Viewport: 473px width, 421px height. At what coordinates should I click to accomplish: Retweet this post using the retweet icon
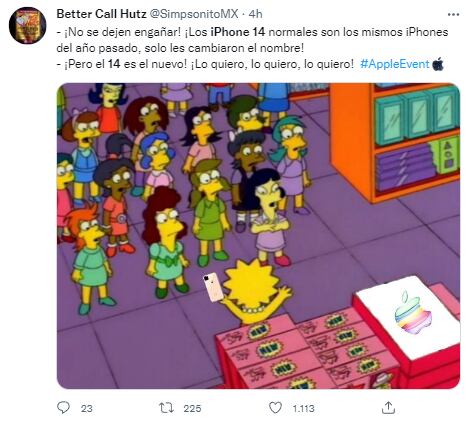(x=166, y=408)
